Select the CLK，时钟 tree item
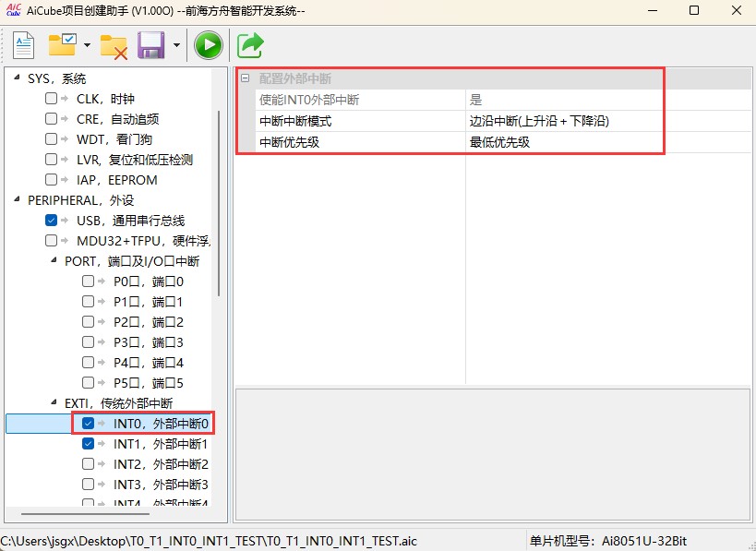This screenshot has width=756, height=551. 105,99
